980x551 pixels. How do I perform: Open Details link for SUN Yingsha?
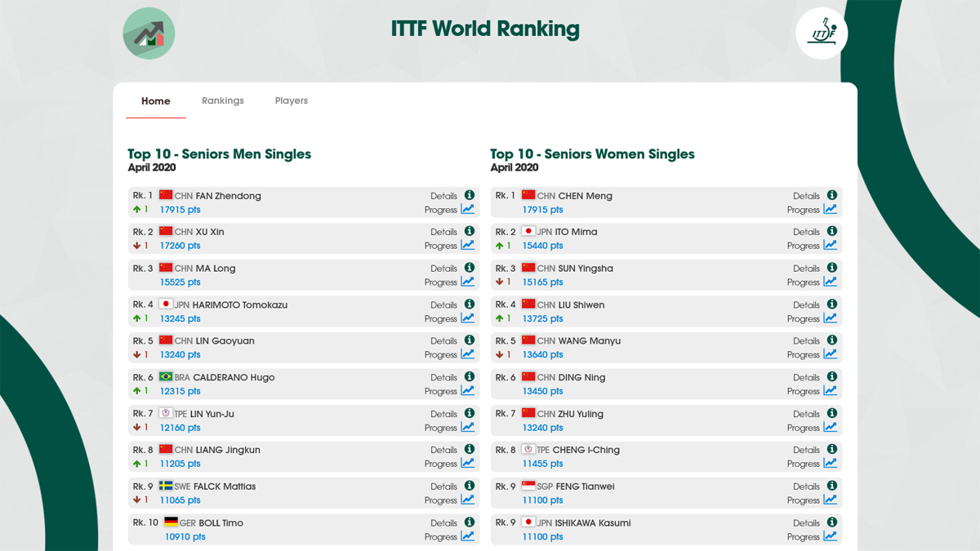807,269
